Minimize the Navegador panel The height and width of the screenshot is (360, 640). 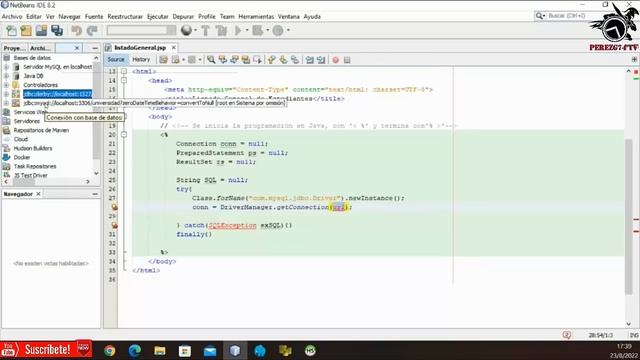pos(95,194)
